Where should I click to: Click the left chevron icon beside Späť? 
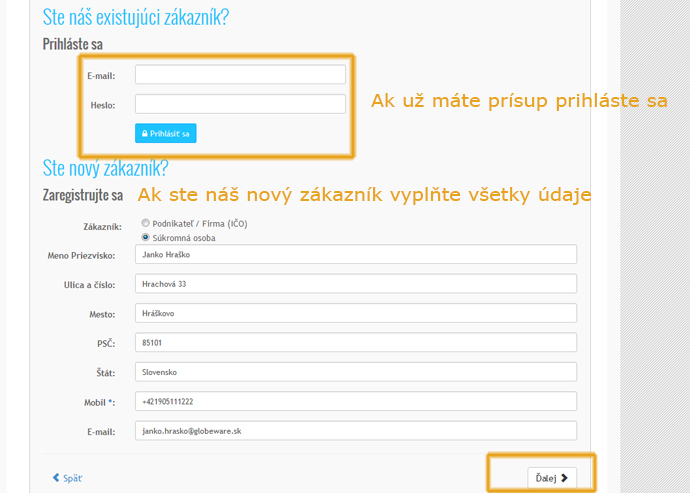coord(56,478)
